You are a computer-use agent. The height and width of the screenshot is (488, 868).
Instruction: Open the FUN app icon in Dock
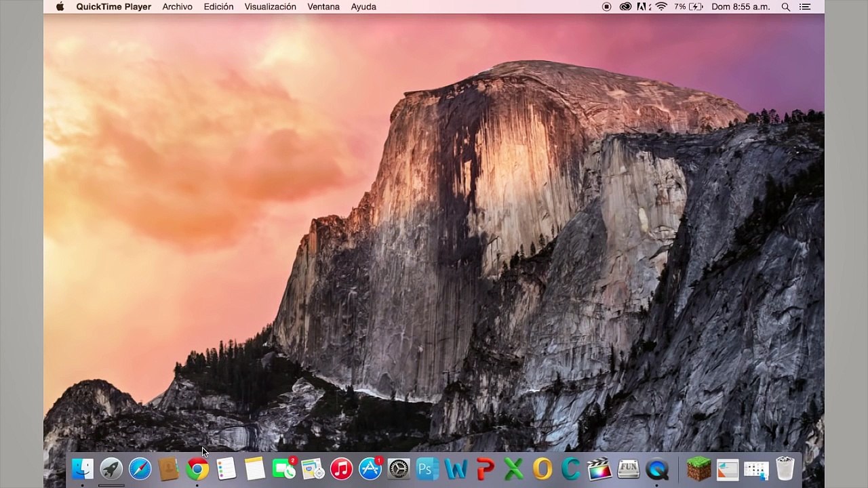pos(629,469)
